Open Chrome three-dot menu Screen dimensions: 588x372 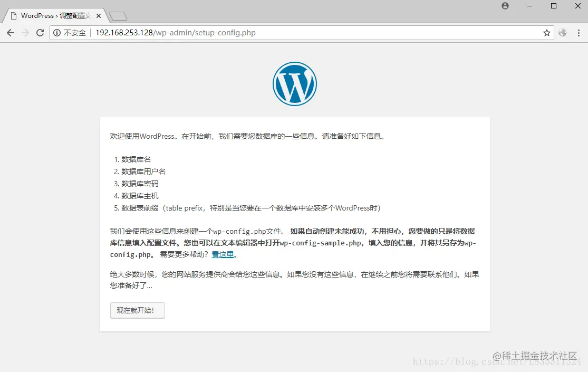coord(579,33)
